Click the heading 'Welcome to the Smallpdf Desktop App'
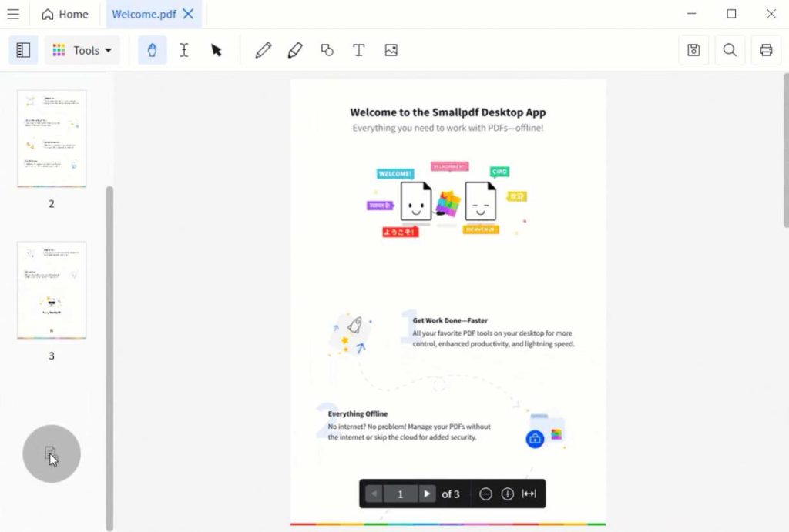789x532 pixels. coord(448,112)
